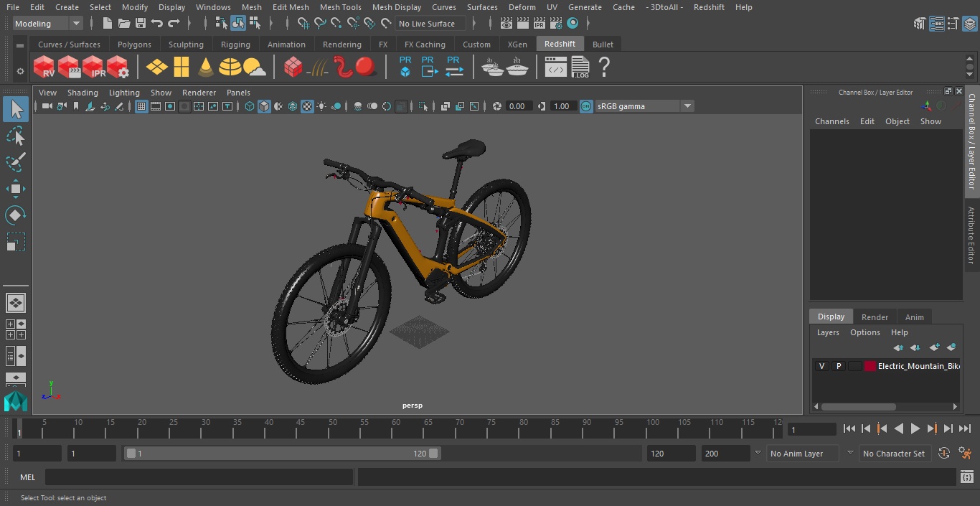Open shelf tab list menu above gear

[20, 44]
